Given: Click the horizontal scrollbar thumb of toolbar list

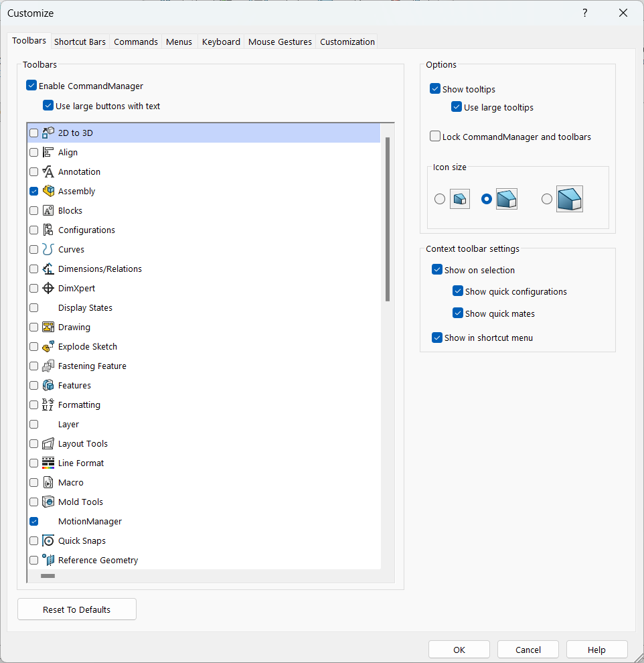Looking at the screenshot, I should [x=48, y=576].
